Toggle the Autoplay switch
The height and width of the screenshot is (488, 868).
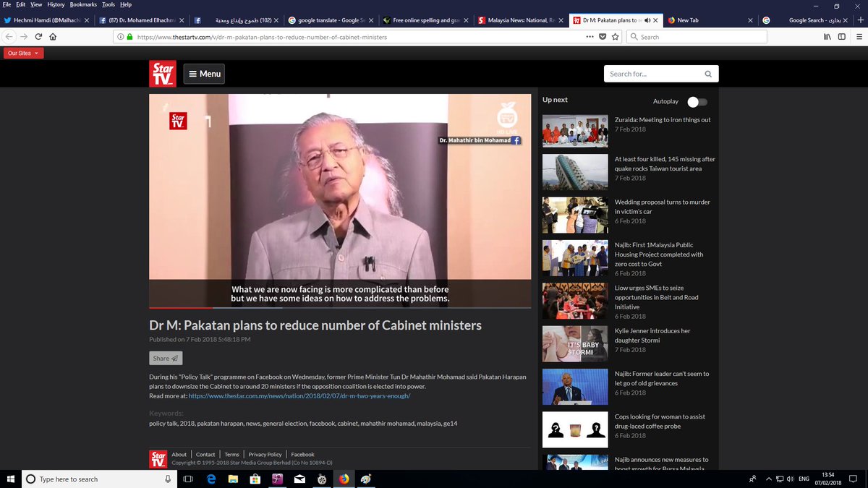tap(697, 102)
